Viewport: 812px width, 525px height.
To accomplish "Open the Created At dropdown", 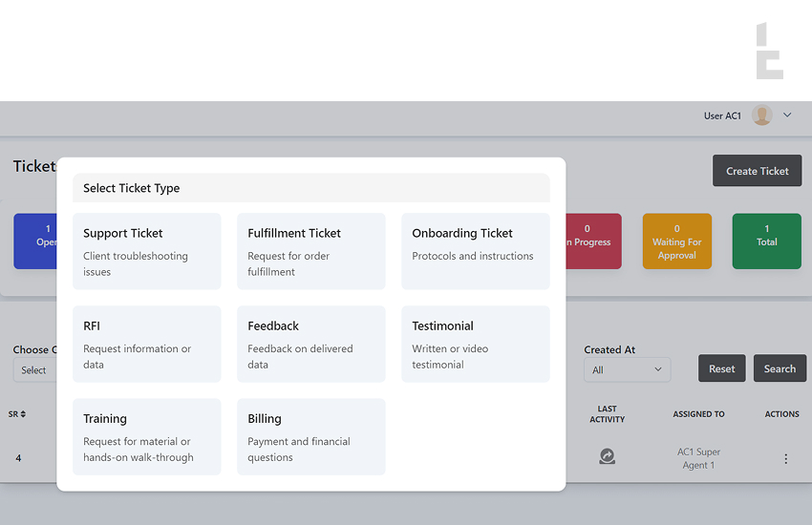I will coord(627,369).
